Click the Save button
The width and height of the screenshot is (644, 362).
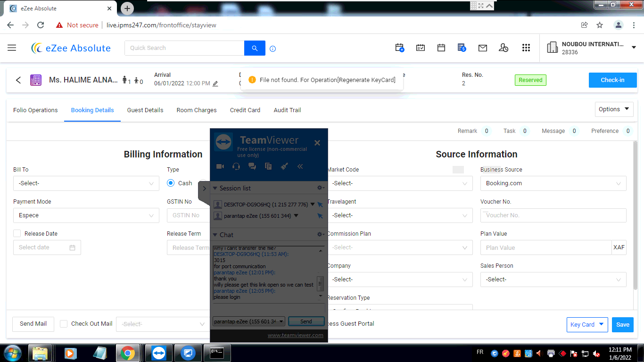(623, 324)
